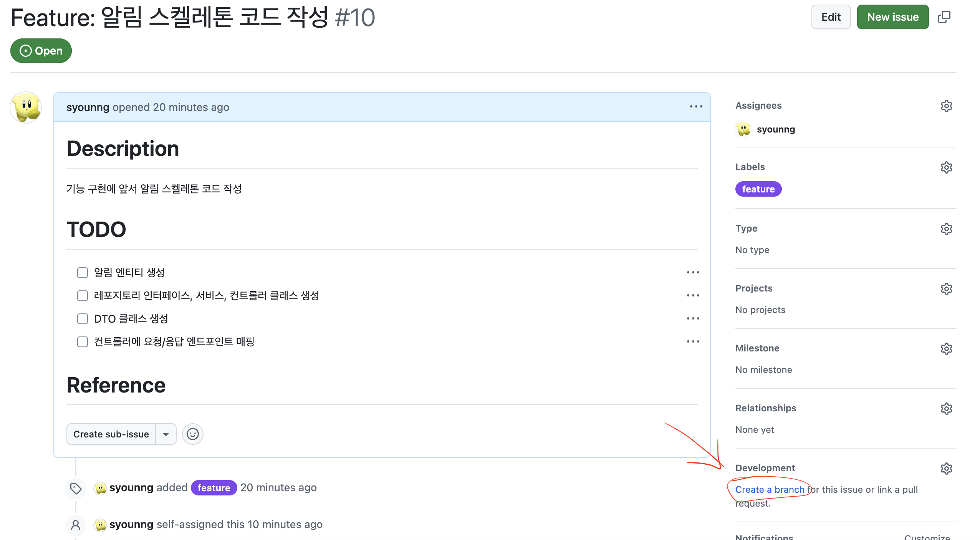This screenshot has width=980, height=540.
Task: Click the purple feature label in sidebar
Action: tap(758, 189)
